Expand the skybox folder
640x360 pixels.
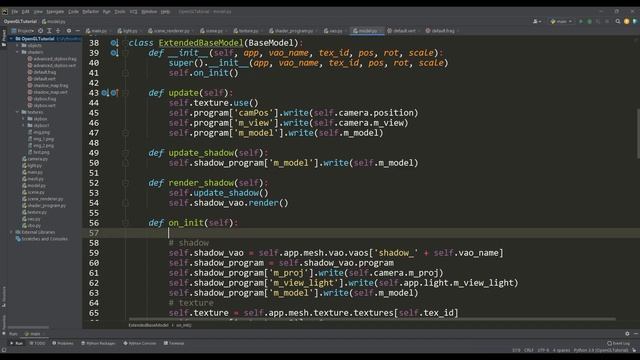24,119
